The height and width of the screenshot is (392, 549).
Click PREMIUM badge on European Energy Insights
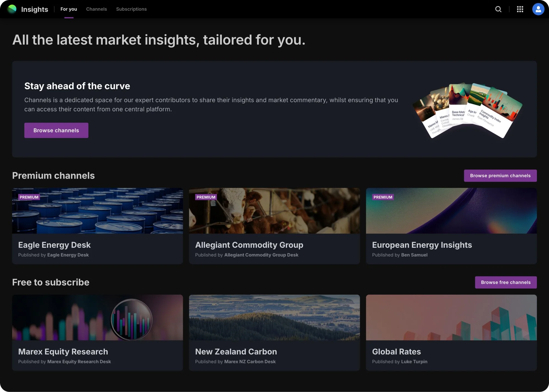[383, 197]
